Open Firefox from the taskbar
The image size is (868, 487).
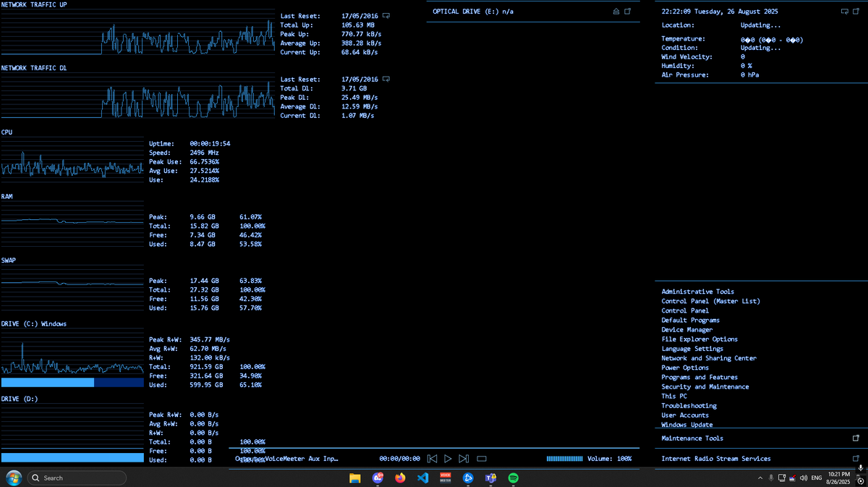click(x=401, y=478)
